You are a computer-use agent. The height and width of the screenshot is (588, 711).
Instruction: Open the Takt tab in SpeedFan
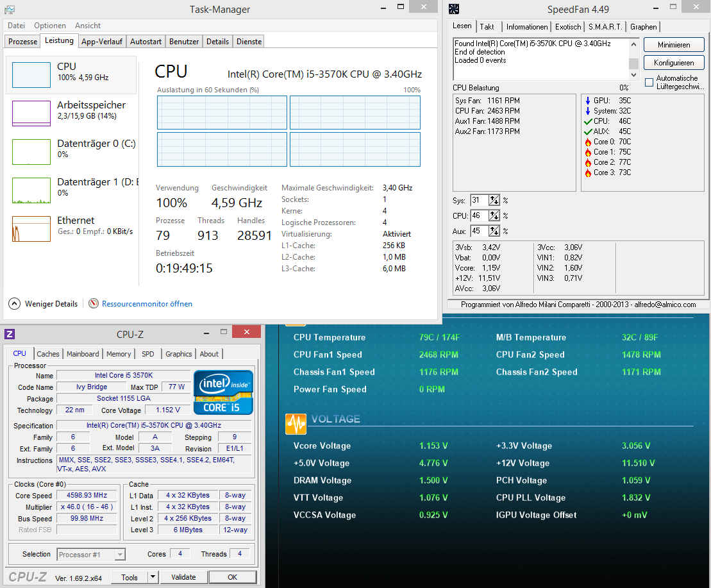(x=487, y=27)
